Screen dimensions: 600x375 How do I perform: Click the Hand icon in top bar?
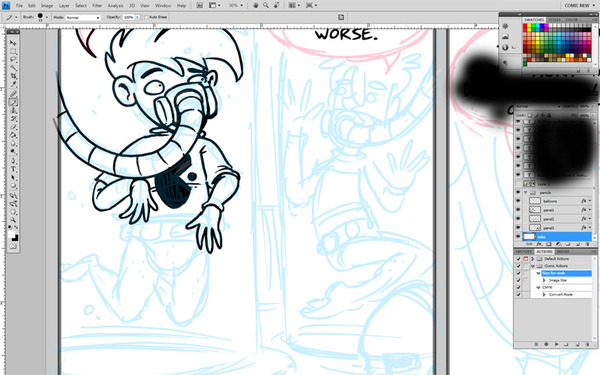pos(256,5)
